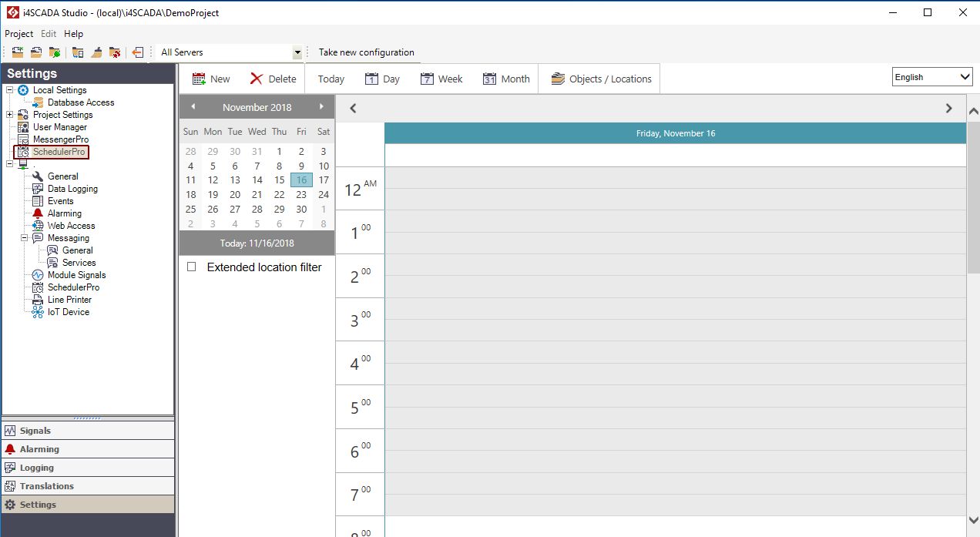Select November 22 in the mini calendar
The image size is (980, 537).
click(279, 195)
